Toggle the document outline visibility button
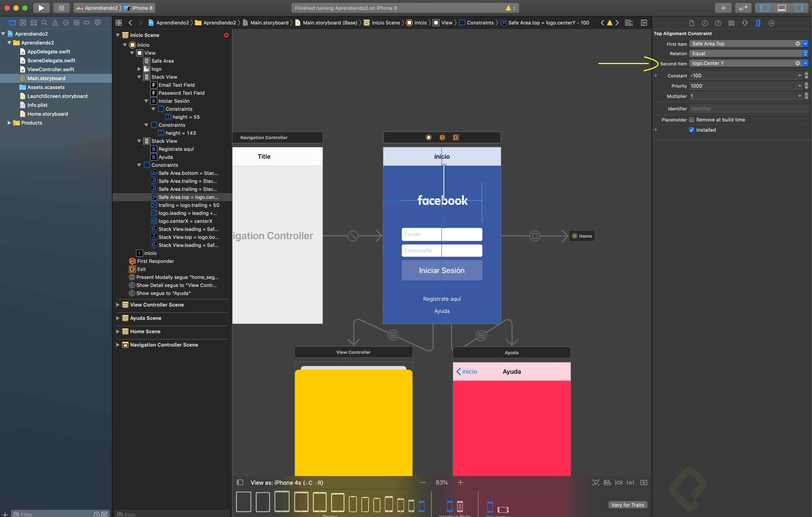Image resolution: width=812 pixels, height=517 pixels. tap(240, 483)
